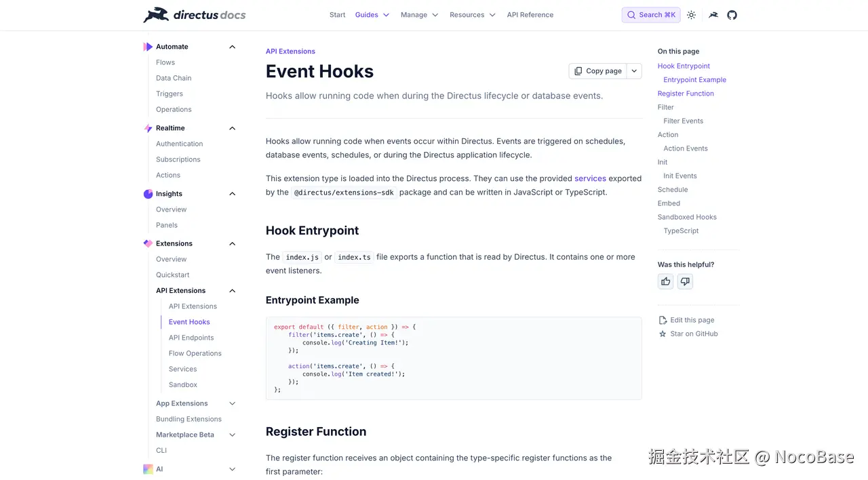Viewport: 868px width, 480px height.
Task: Jump to Embed in outline
Action: coord(669,203)
